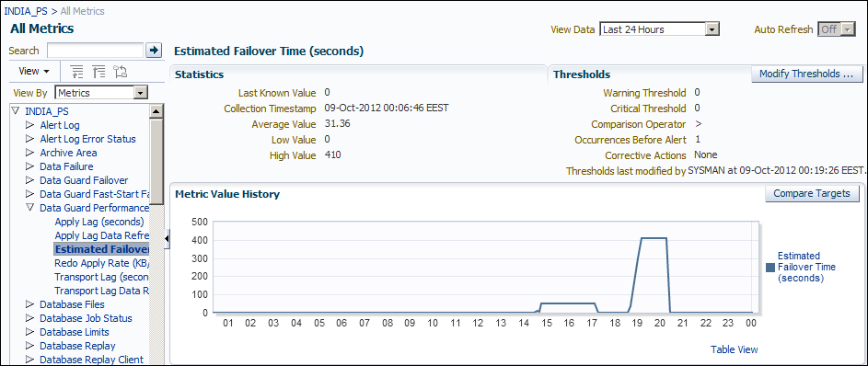Click into the Search input field
Image resolution: width=868 pixels, height=366 pixels.
[96, 51]
